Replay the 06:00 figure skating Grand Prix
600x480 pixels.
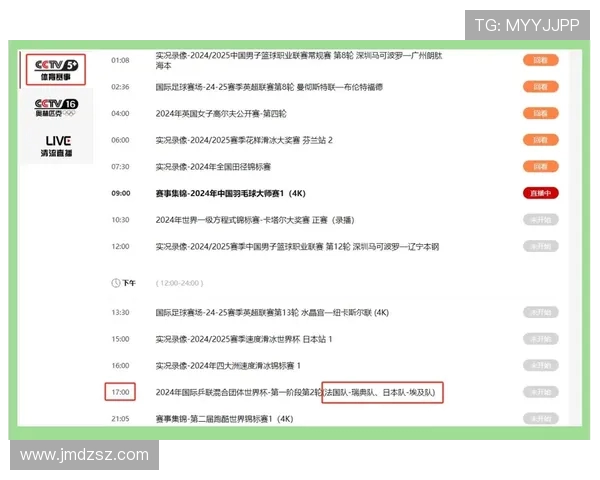click(x=541, y=140)
